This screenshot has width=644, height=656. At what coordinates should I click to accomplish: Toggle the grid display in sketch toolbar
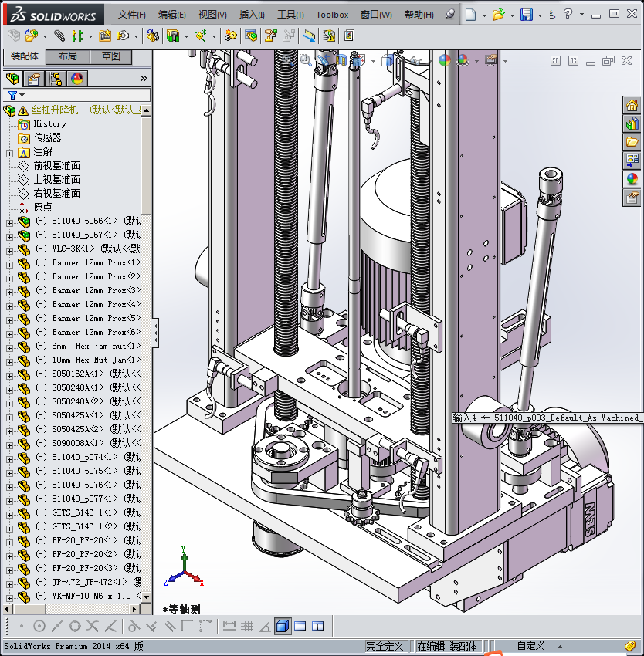pyautogui.click(x=246, y=626)
